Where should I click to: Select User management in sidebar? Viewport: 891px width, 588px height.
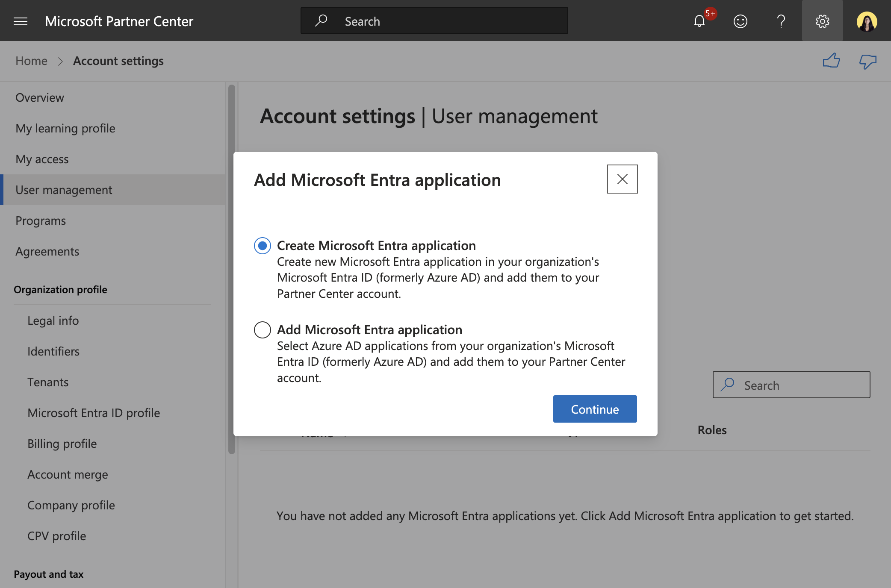(x=113, y=190)
